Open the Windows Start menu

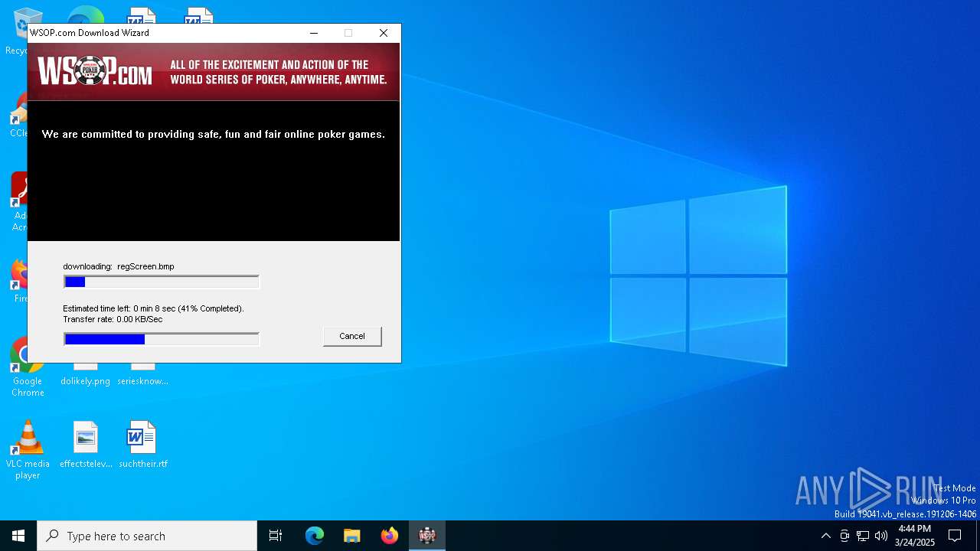[x=18, y=536]
